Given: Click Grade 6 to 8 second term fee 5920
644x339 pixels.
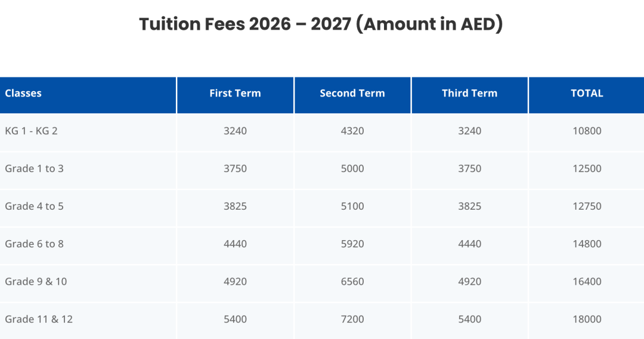Looking at the screenshot, I should pos(352,244).
